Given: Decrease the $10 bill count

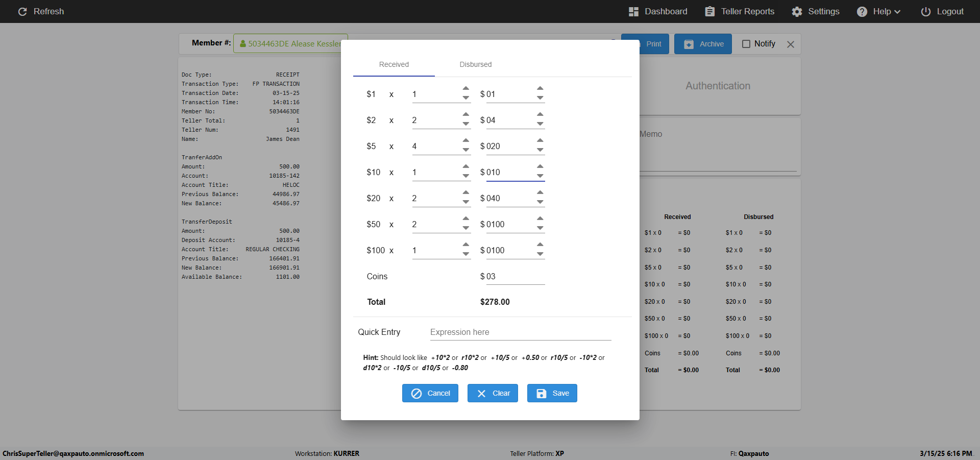Looking at the screenshot, I should point(466,176).
